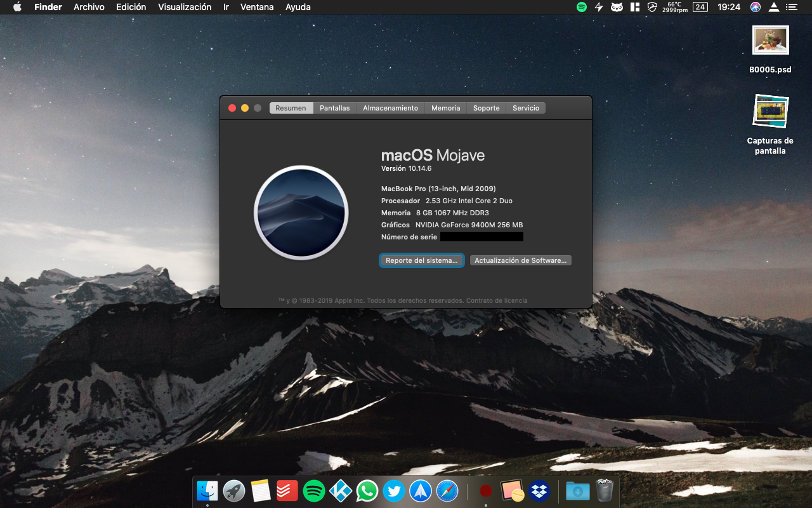This screenshot has height=508, width=812.
Task: Click the owl icon in menu bar
Action: 617,7
